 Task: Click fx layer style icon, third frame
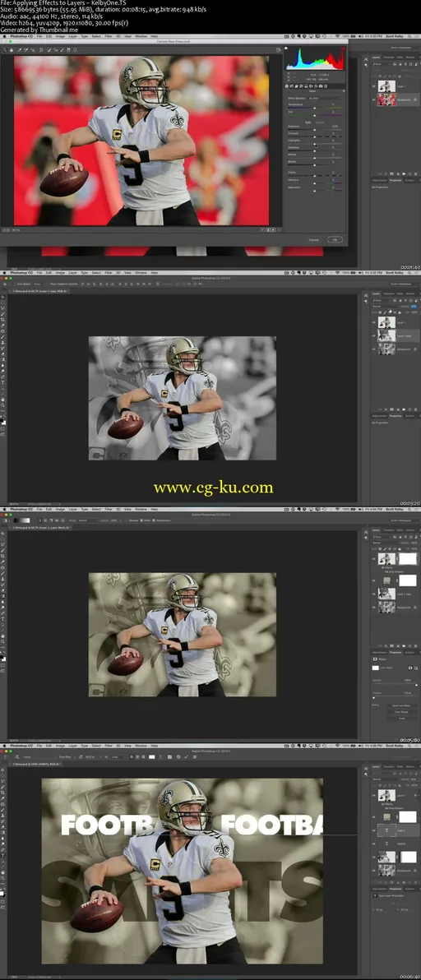tap(386, 645)
